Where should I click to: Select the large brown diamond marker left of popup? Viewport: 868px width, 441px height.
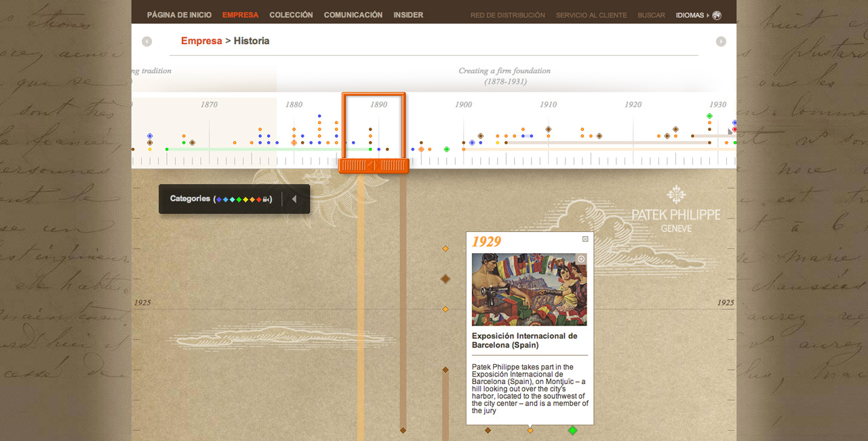click(x=446, y=279)
